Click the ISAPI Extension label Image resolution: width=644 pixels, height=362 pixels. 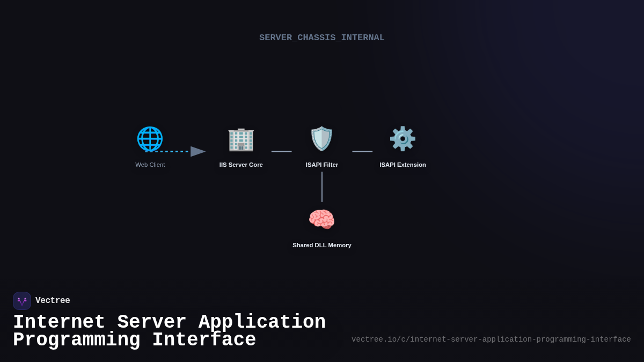point(402,165)
